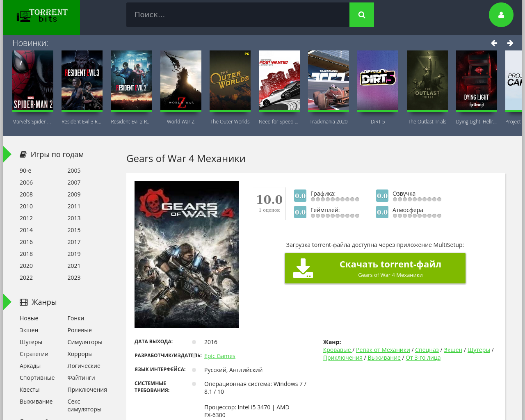Open DiRT 5 cover thumbnail

[378, 81]
